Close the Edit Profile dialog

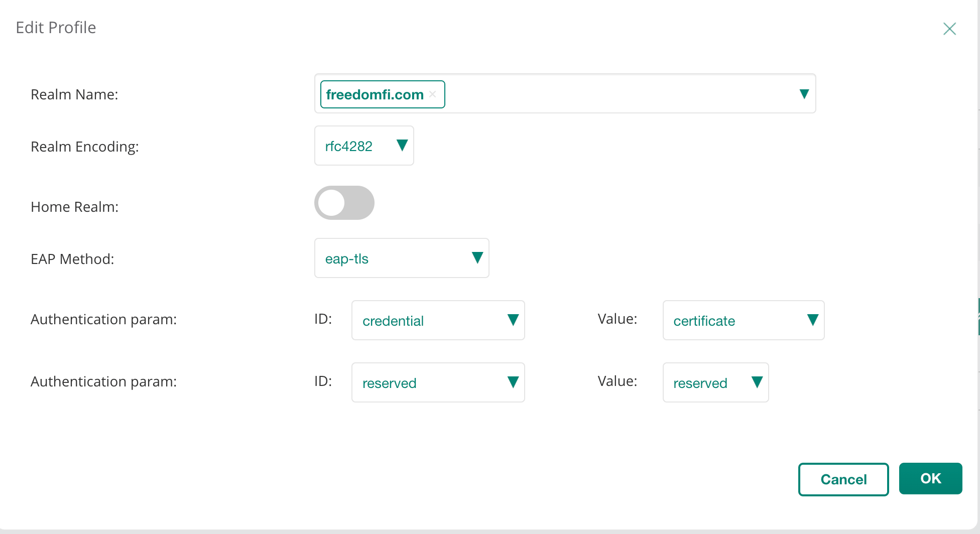click(x=949, y=29)
